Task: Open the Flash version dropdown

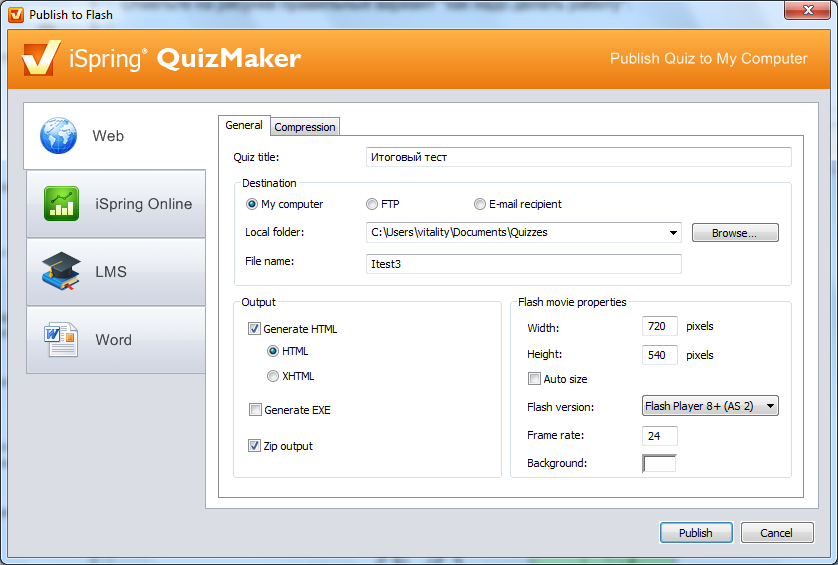Action: (710, 406)
